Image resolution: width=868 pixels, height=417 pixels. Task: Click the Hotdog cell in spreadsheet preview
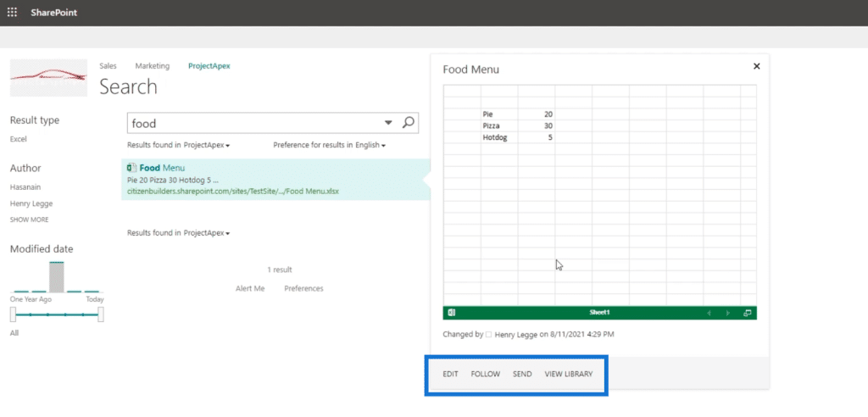click(x=499, y=137)
